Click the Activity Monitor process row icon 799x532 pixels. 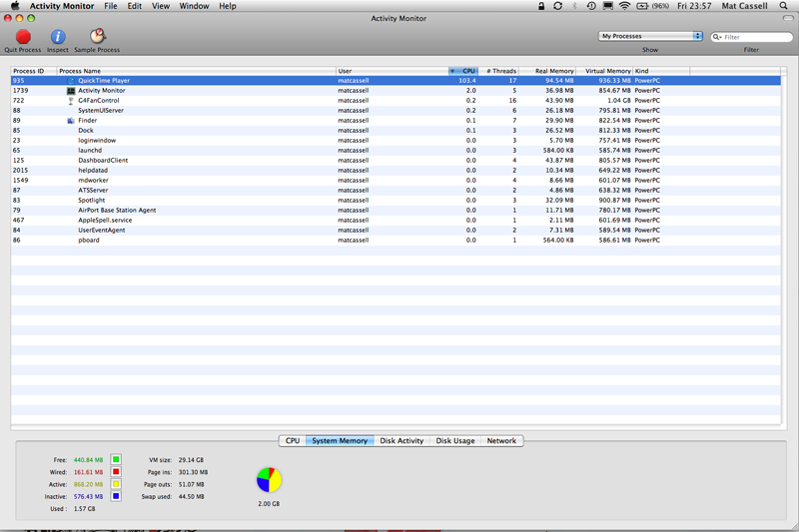tap(71, 91)
